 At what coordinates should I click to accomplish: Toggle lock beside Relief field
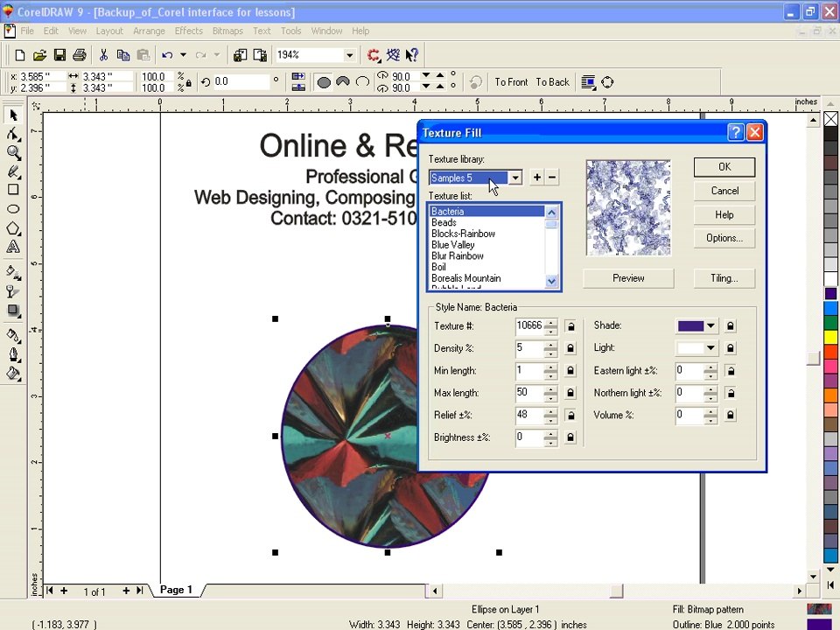(570, 415)
